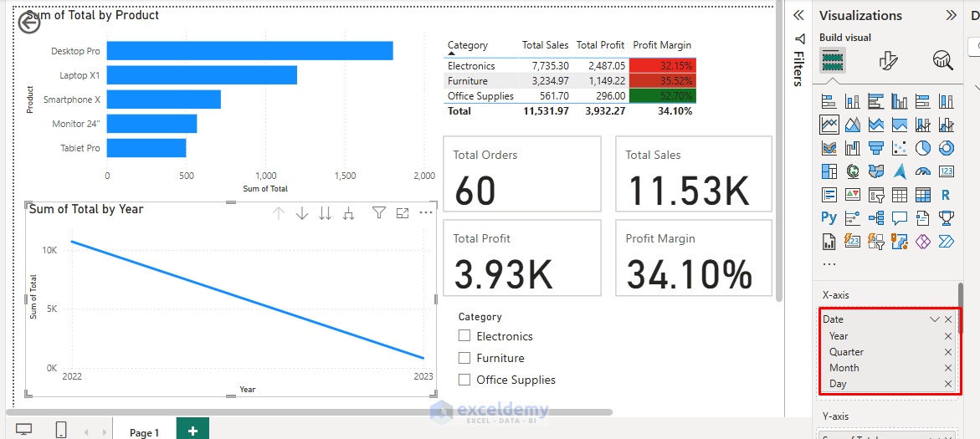Select the Scatter chart visual
This screenshot has height=439, width=980.
click(x=900, y=148)
